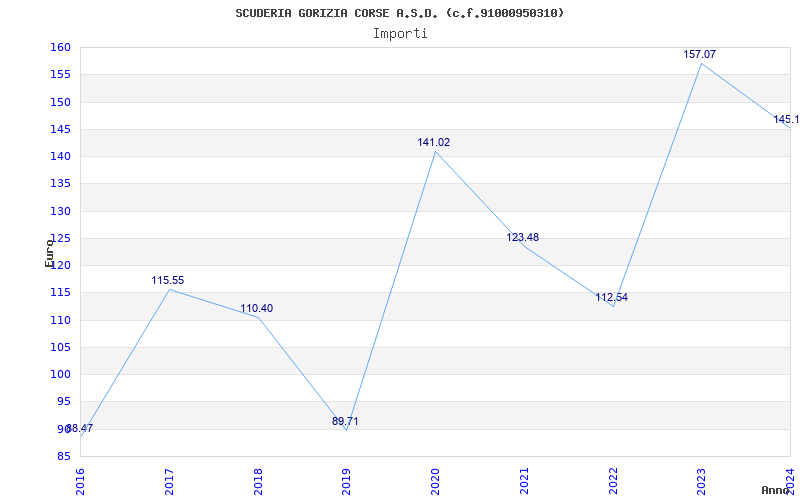Click the 120 y-axis tick label
Image resolution: width=800 pixels, height=500 pixels.
pos(60,265)
